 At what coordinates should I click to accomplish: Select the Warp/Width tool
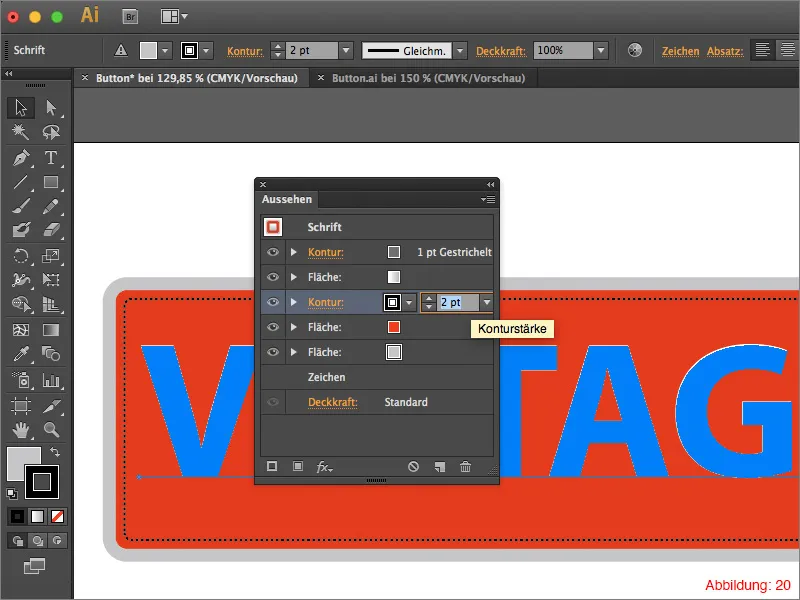21,280
